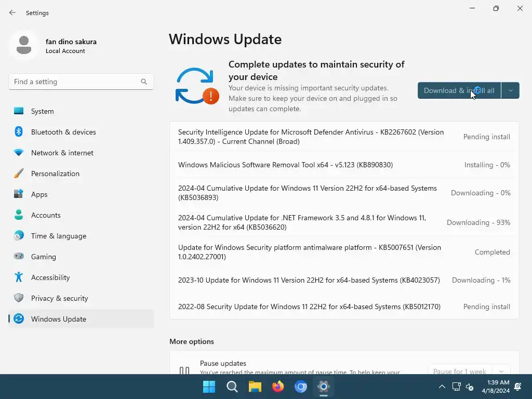
Task: Click the System monitor icon in sidebar
Action: coord(19,111)
